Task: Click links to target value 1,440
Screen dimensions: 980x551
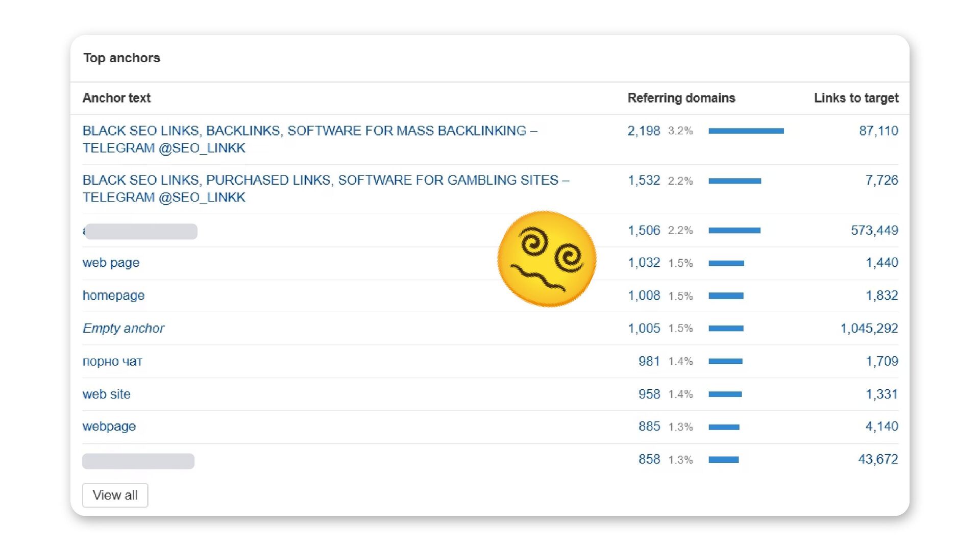Action: pyautogui.click(x=881, y=263)
